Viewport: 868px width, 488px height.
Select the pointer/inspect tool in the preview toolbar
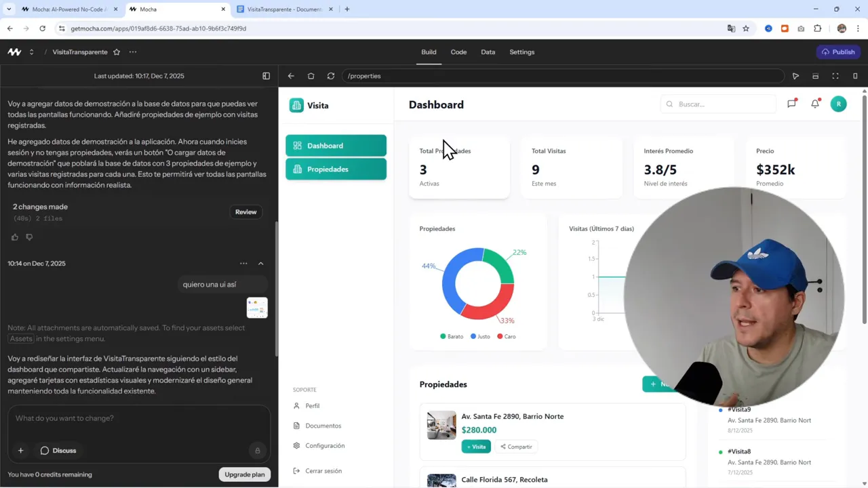(x=795, y=76)
